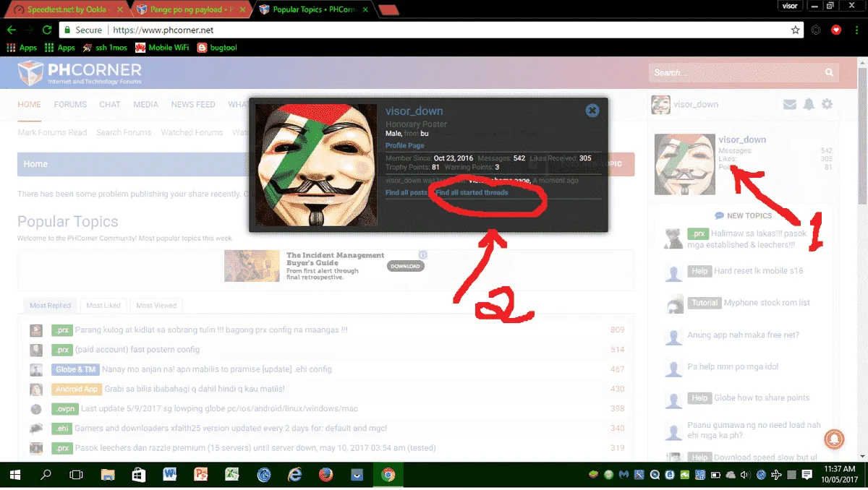Click the Globe & TM prefix tag
Screen dimensions: 868x490
pos(75,369)
